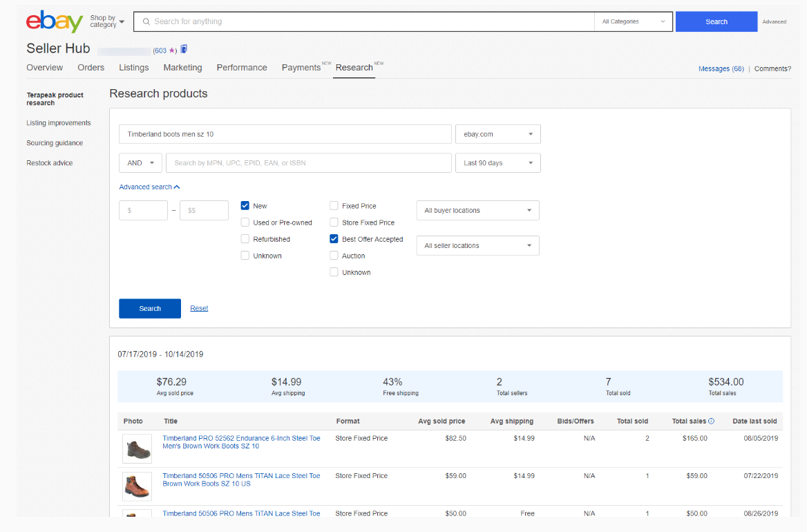Click the Comments? link
807x532 pixels.
772,68
